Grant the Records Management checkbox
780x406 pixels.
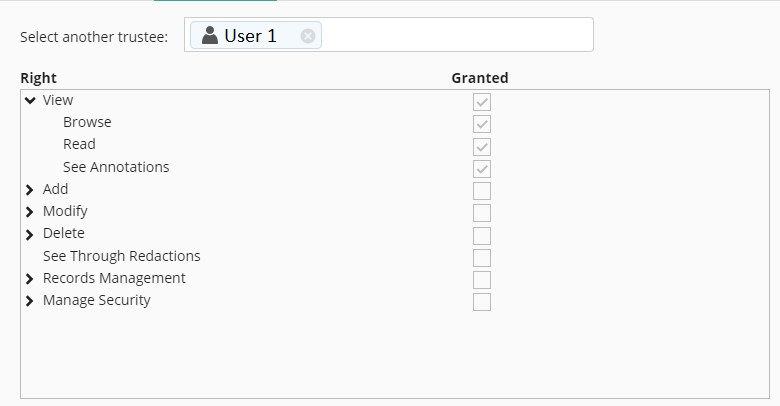tap(482, 279)
